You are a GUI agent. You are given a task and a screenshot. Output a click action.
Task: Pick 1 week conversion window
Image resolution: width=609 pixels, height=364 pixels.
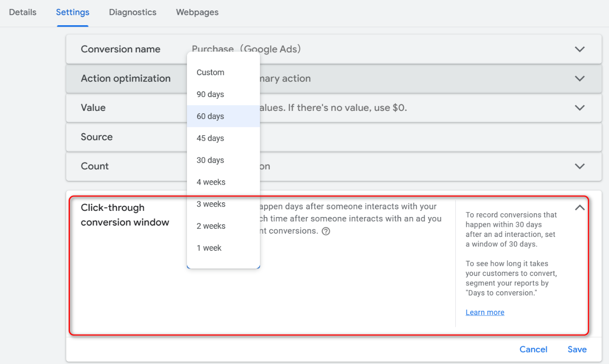(209, 248)
